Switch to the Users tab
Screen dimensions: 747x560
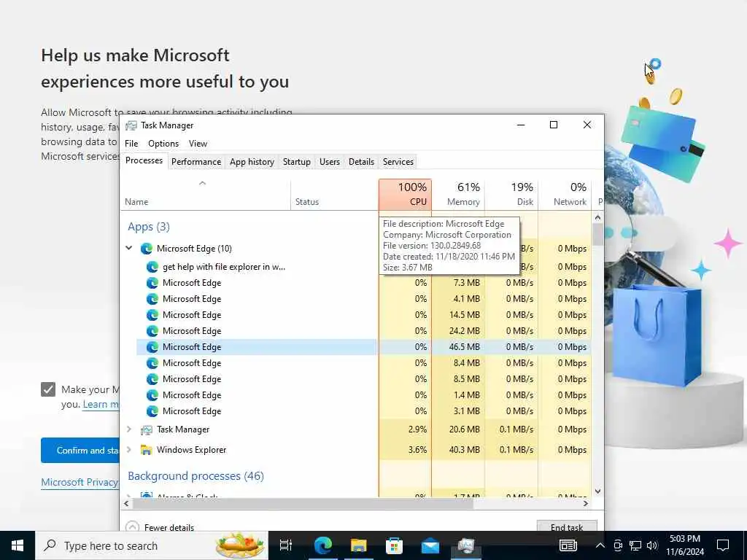(x=330, y=162)
